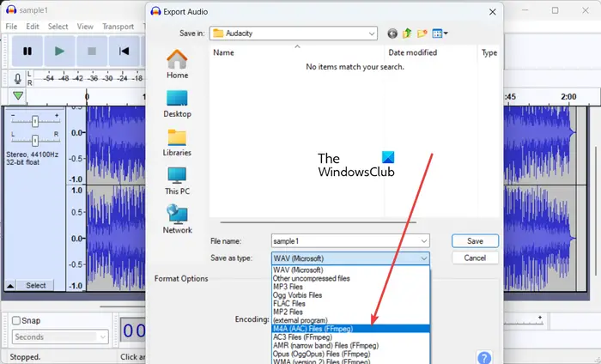Click the microphone record meter icon

18,78
